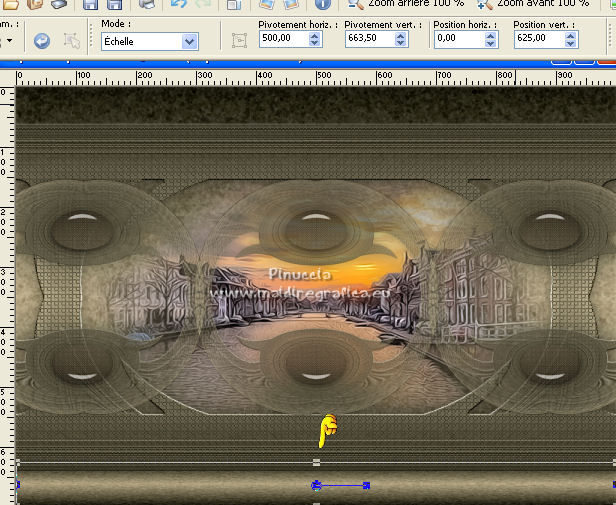Increase the Position horiz. value with up arrow
The image size is (616, 505).
point(491,35)
